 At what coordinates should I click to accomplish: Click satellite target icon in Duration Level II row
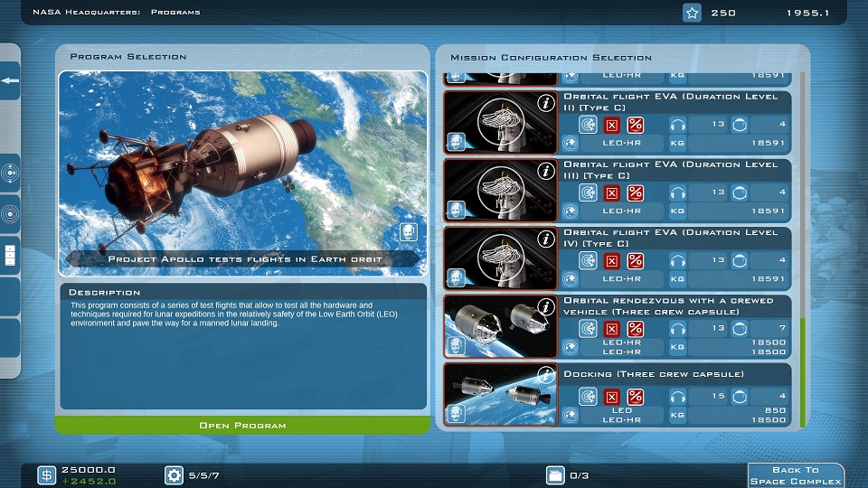pos(588,125)
